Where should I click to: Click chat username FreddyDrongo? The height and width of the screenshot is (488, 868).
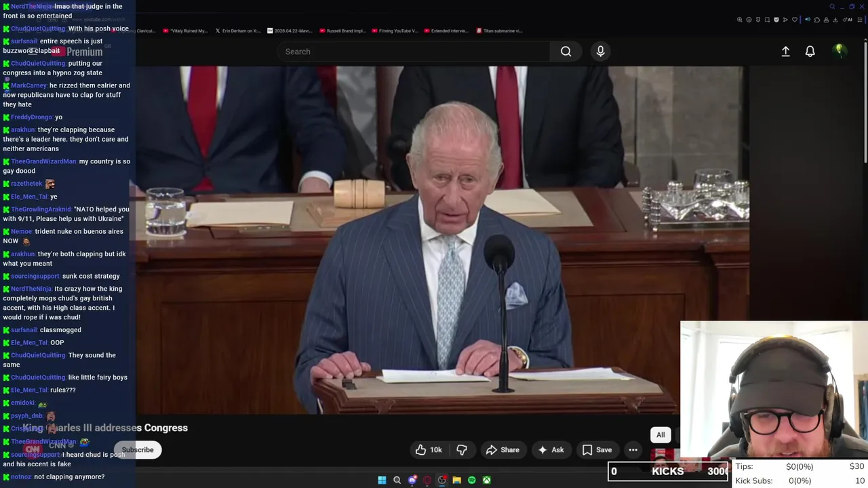(31, 117)
